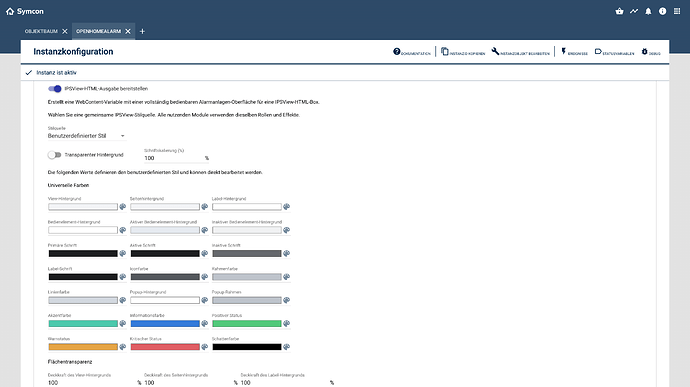Click the Popup-Rahmen color swatch
The height and width of the screenshot is (387, 690).
point(247,300)
